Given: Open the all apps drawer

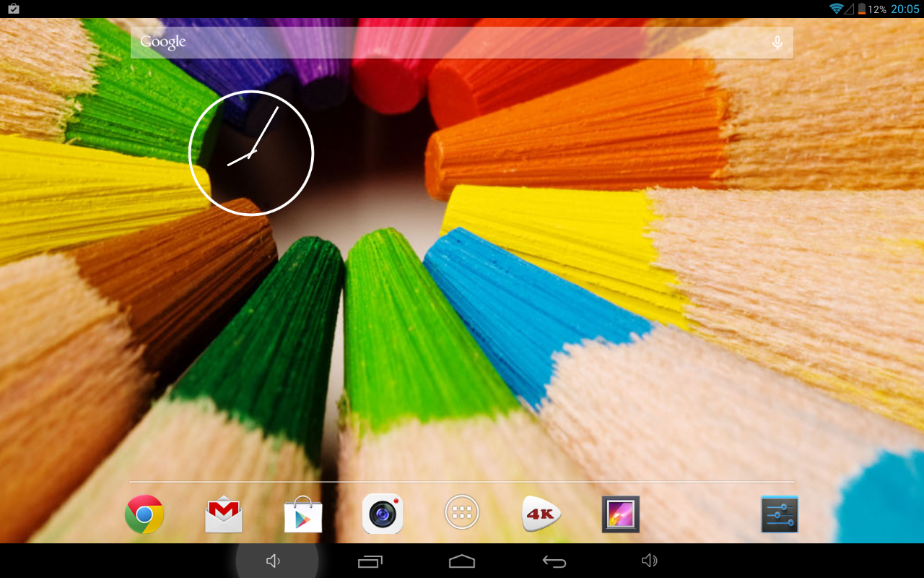Looking at the screenshot, I should coord(462,512).
